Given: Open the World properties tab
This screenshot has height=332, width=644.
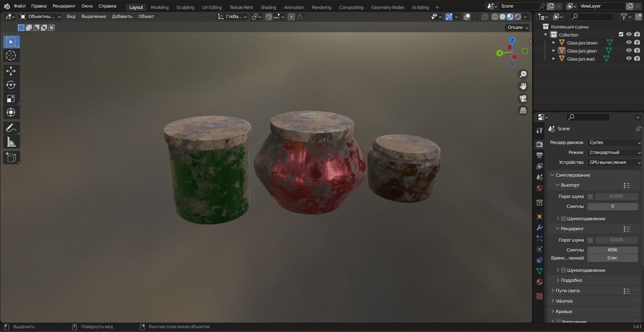Looking at the screenshot, I should (539, 188).
